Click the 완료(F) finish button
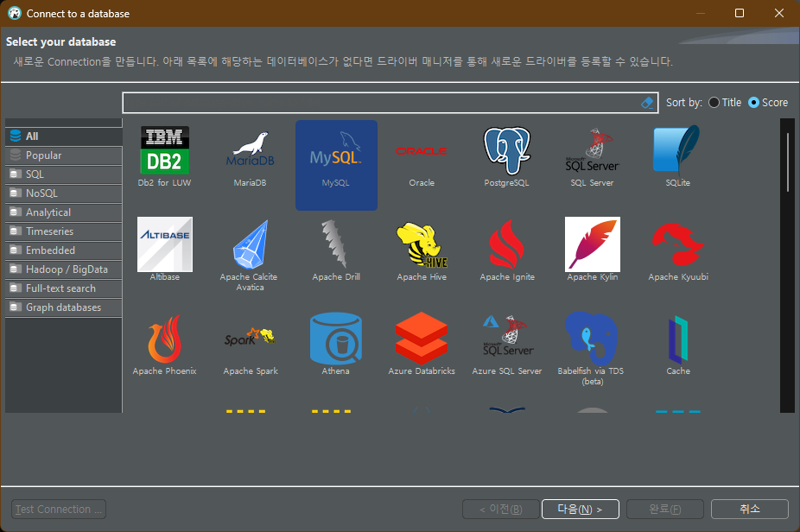 (x=665, y=509)
